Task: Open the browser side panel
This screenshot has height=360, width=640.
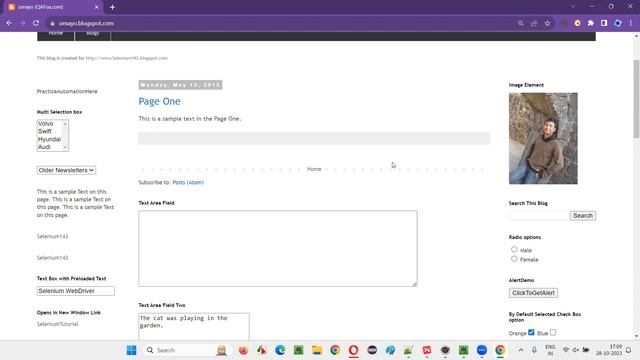Action: [x=604, y=23]
